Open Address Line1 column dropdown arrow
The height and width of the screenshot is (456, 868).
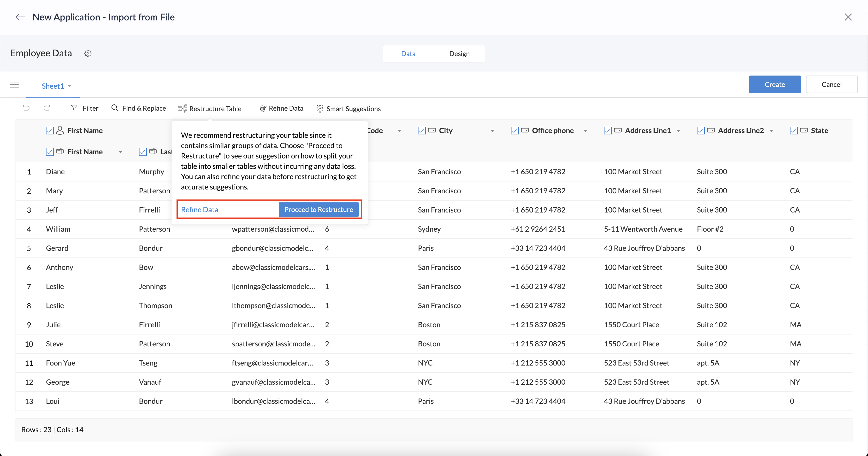click(x=678, y=131)
